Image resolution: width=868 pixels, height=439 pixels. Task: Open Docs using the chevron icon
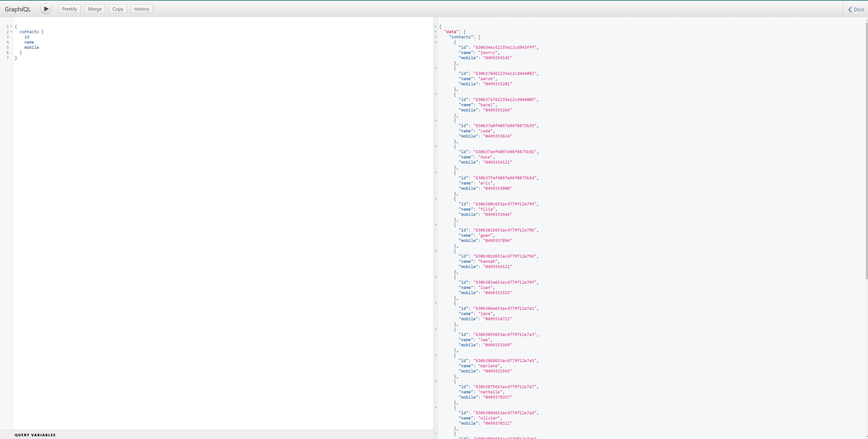pyautogui.click(x=850, y=10)
